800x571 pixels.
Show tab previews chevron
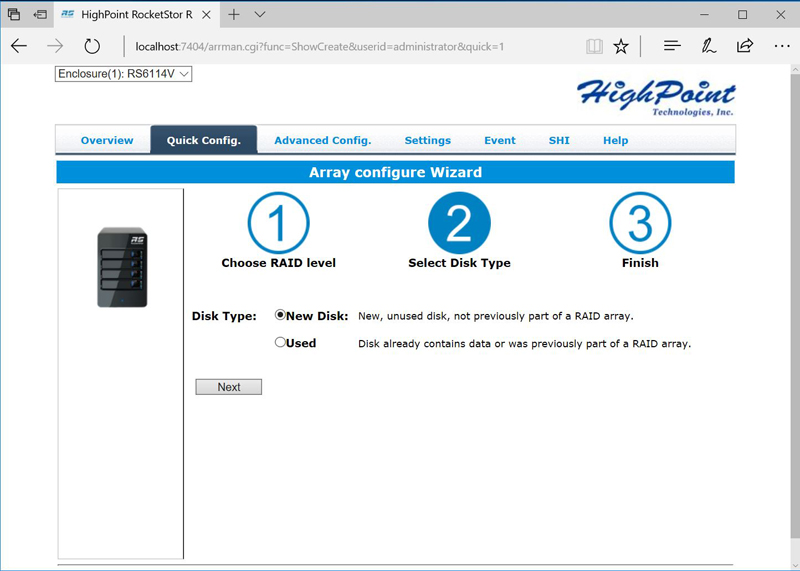pyautogui.click(x=260, y=14)
